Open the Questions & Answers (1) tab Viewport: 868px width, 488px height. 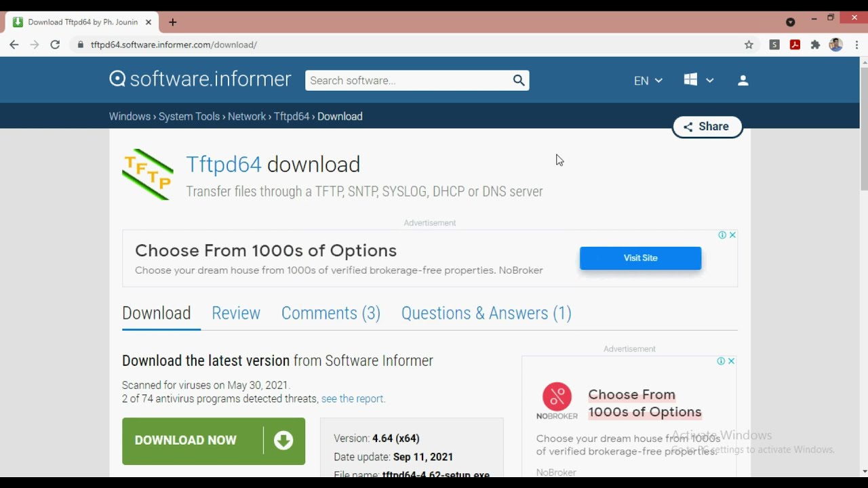486,313
